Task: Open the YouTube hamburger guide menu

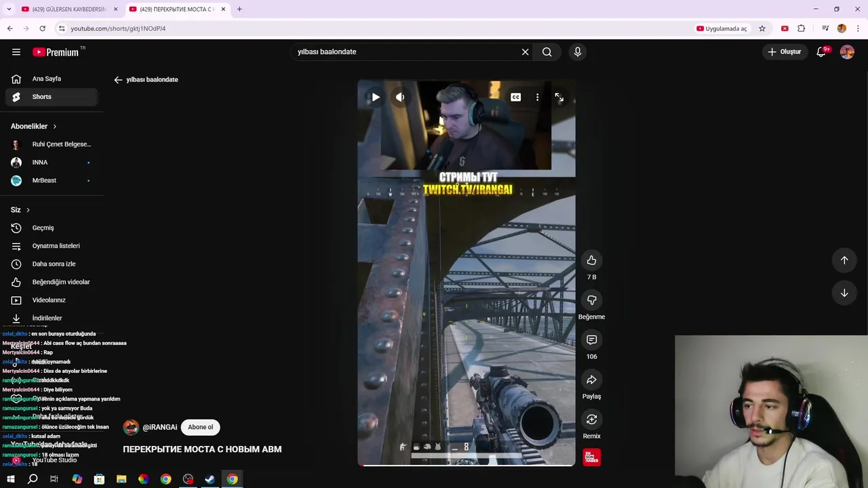Action: [x=16, y=52]
